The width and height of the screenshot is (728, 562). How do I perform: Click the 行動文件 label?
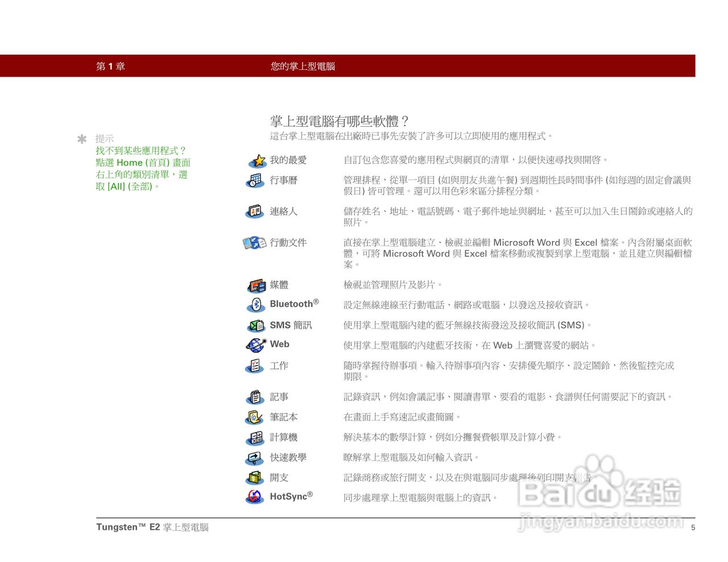pyautogui.click(x=288, y=243)
